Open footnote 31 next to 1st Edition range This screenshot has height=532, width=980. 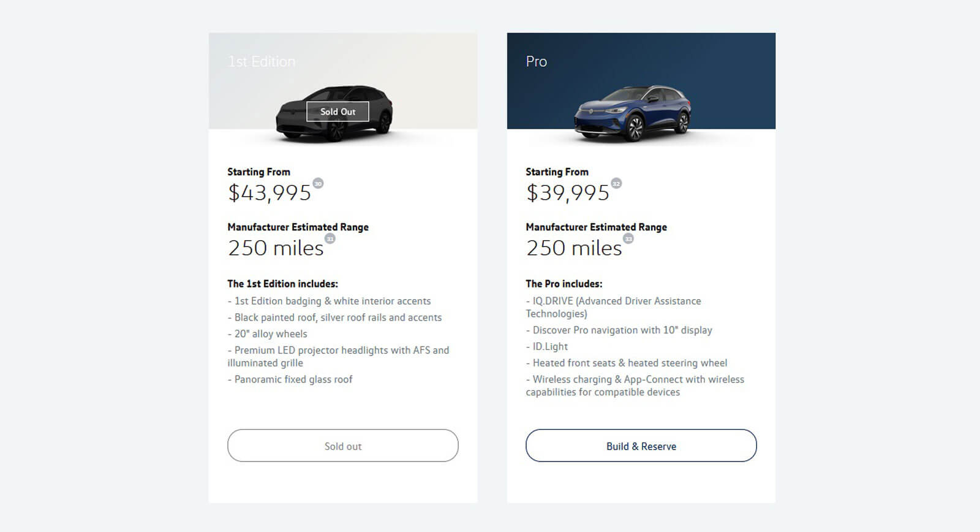coord(330,238)
